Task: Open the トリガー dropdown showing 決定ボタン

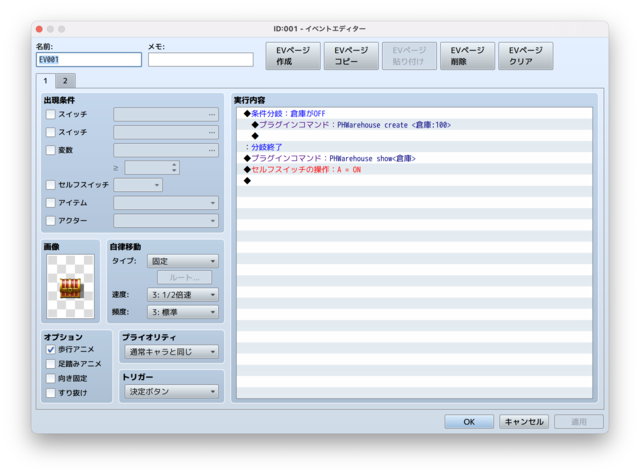Action: tap(171, 392)
